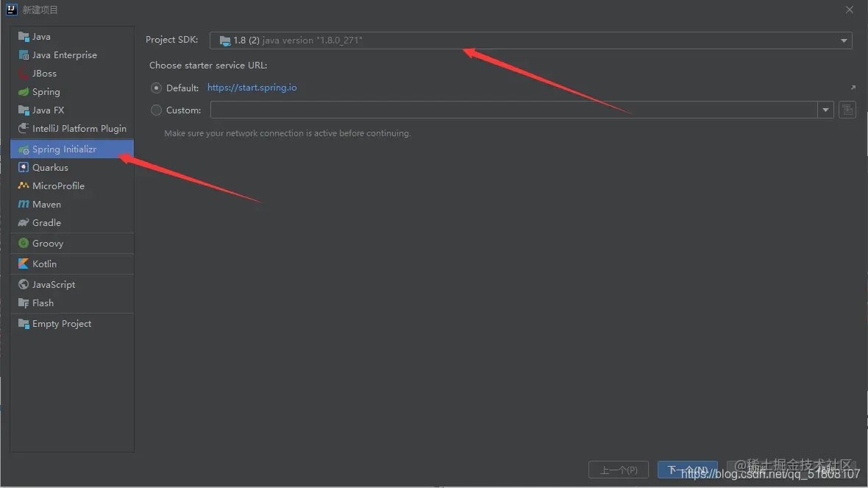This screenshot has height=488, width=868.
Task: Choose the Java project category
Action: pos(72,37)
